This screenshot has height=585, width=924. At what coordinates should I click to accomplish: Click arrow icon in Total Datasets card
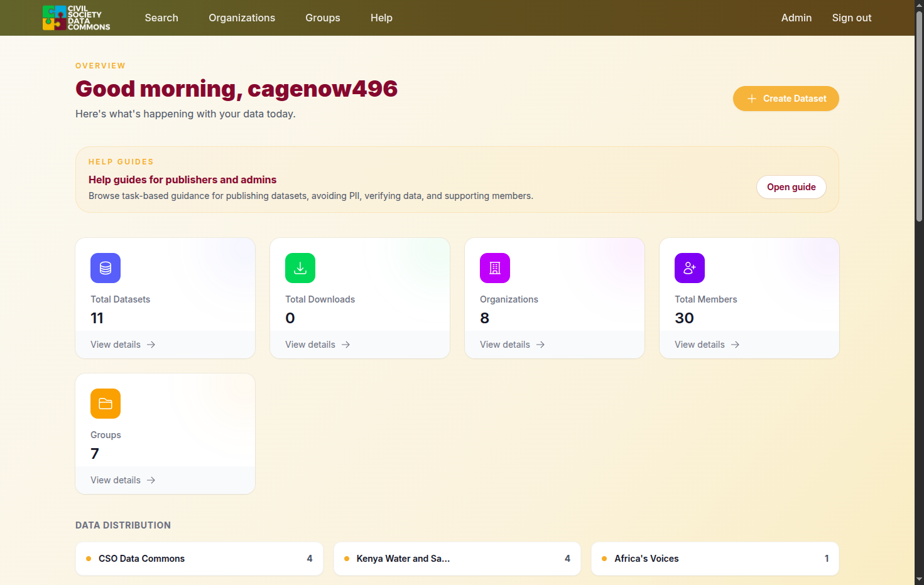tap(151, 345)
